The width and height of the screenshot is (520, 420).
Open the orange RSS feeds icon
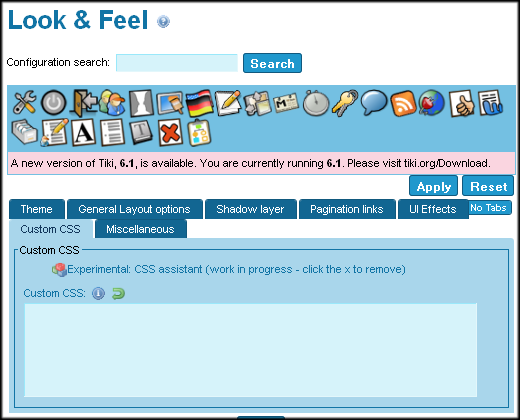pyautogui.click(x=403, y=103)
